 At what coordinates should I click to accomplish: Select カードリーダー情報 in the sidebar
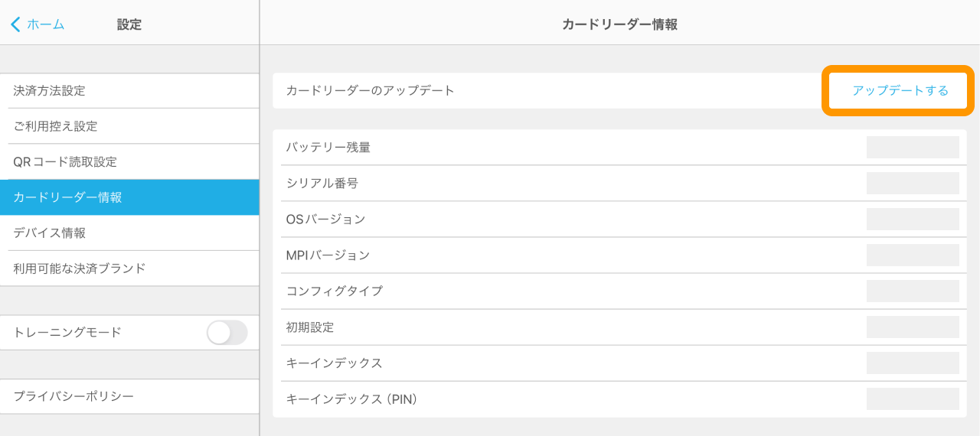(129, 197)
